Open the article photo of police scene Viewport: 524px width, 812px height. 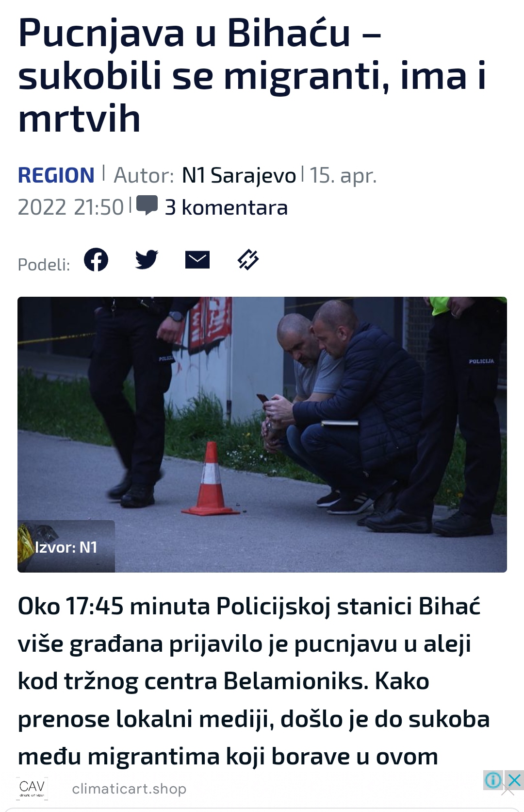262,434
